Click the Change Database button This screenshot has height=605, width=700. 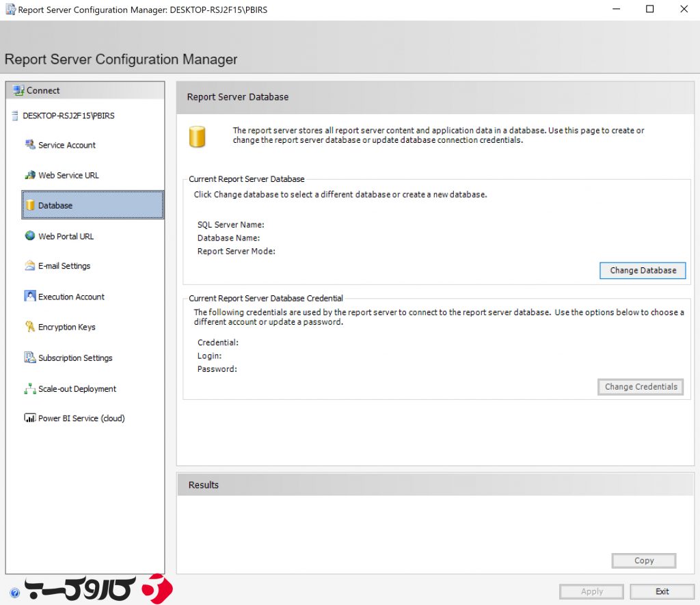pos(642,270)
